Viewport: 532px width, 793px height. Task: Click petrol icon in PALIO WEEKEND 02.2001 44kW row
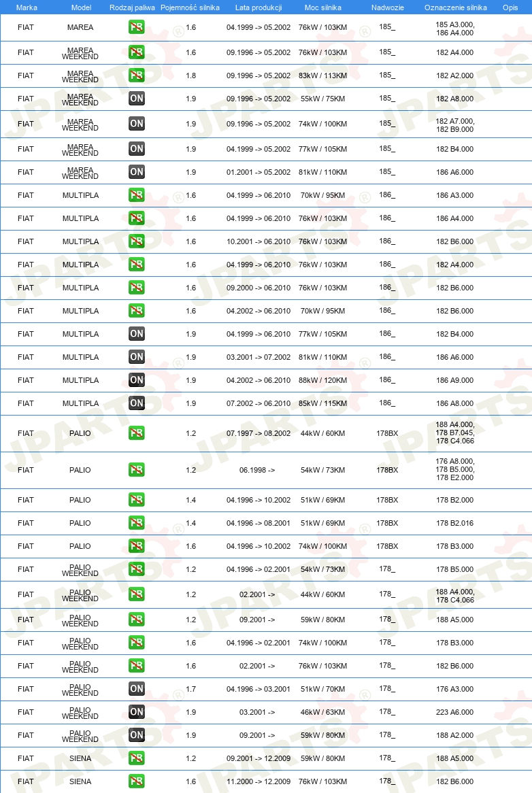pyautogui.click(x=137, y=594)
